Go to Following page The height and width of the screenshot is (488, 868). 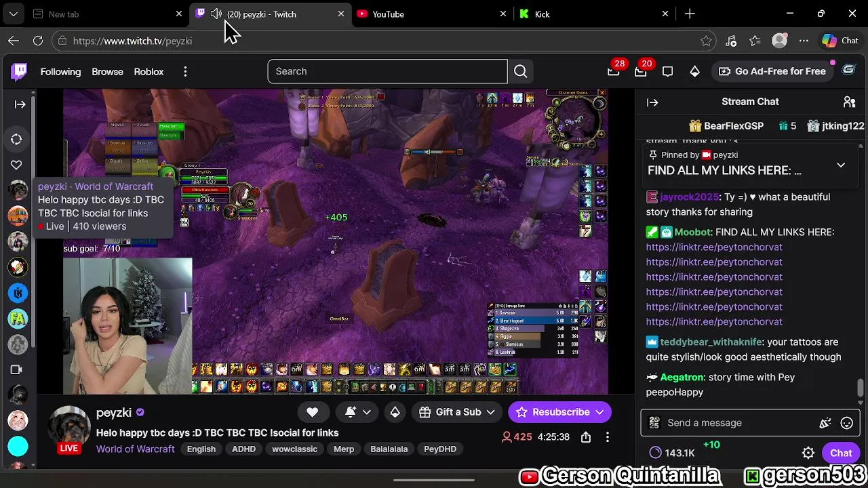pos(60,71)
